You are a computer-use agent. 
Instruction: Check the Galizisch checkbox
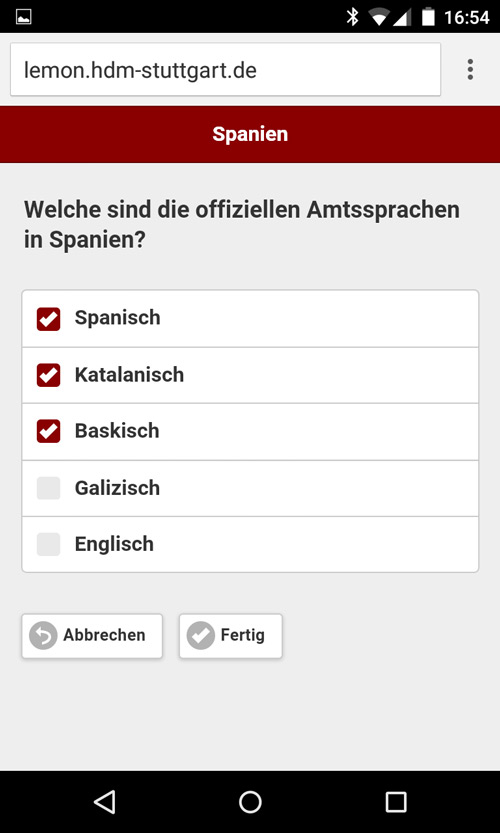click(x=48, y=488)
